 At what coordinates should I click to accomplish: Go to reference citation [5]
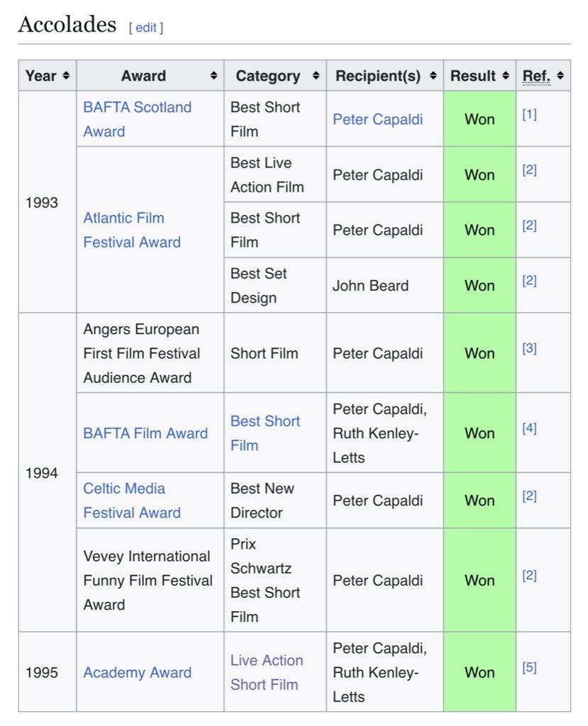529,667
